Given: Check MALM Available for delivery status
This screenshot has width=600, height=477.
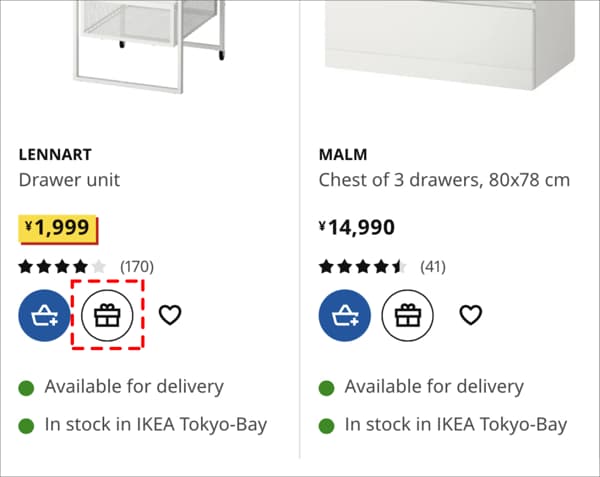Looking at the screenshot, I should (x=421, y=387).
